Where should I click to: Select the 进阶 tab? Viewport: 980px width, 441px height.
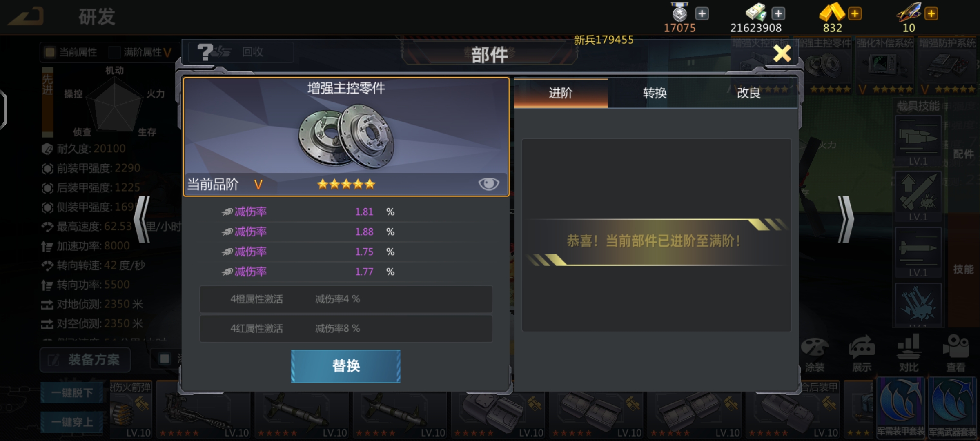pyautogui.click(x=561, y=93)
